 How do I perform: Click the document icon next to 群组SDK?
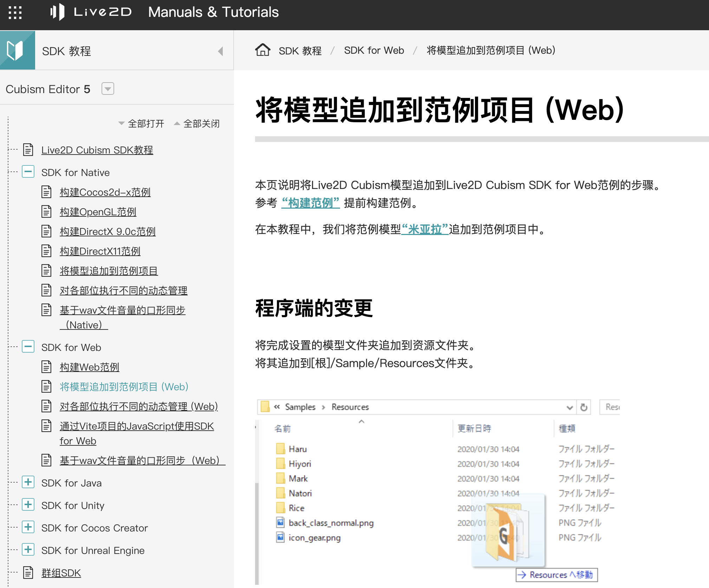(x=28, y=572)
